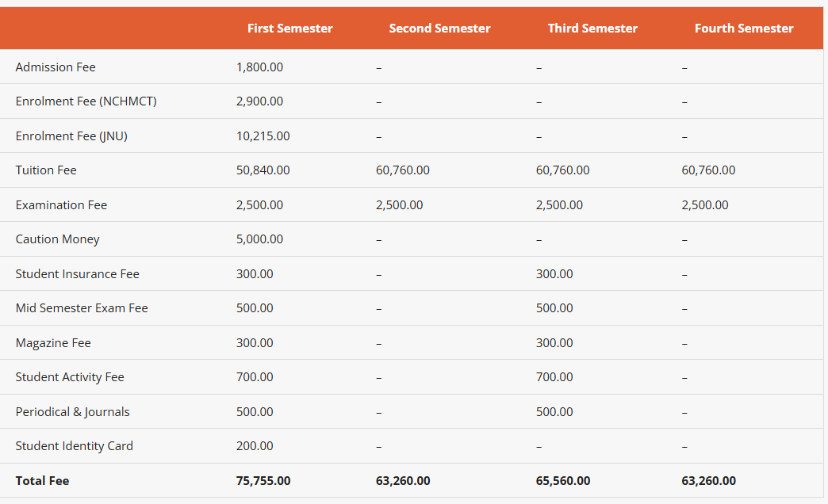This screenshot has width=828, height=504.
Task: Select the Fourth Semester column header
Action: click(x=744, y=29)
